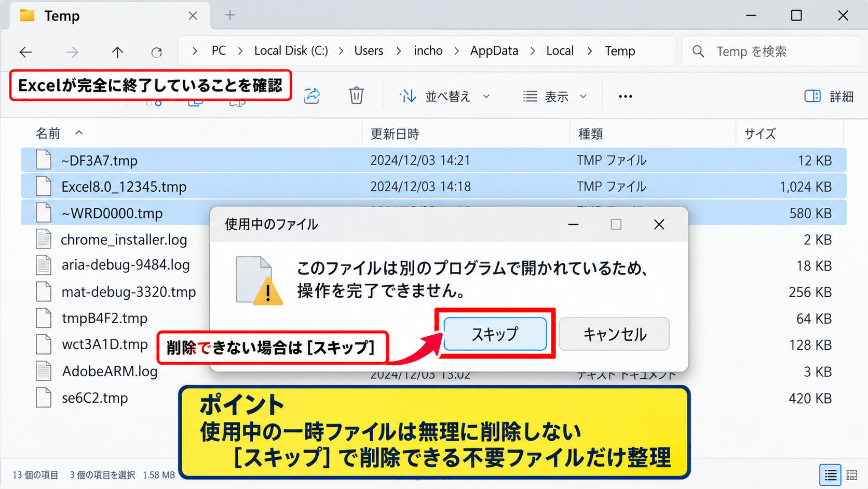Select file mat-debug-3320.tmp

128,292
